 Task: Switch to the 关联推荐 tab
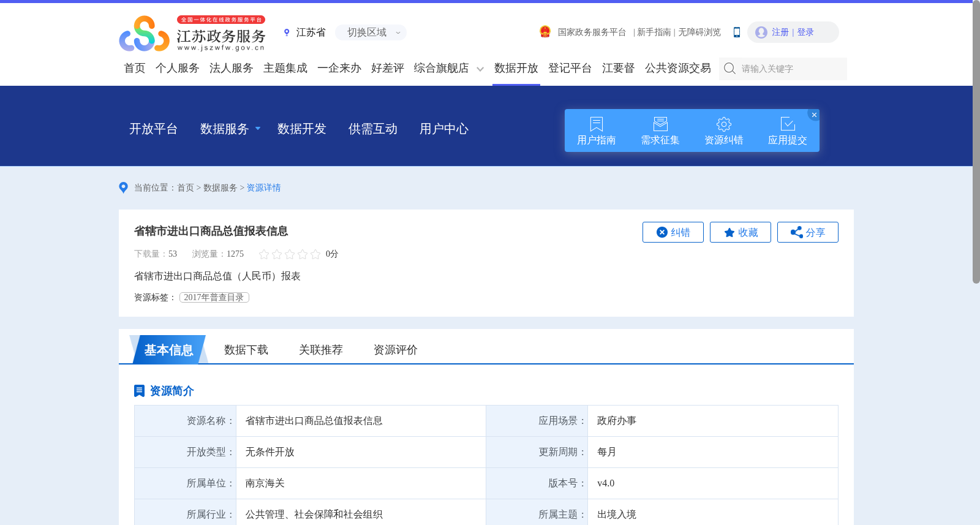click(x=321, y=350)
